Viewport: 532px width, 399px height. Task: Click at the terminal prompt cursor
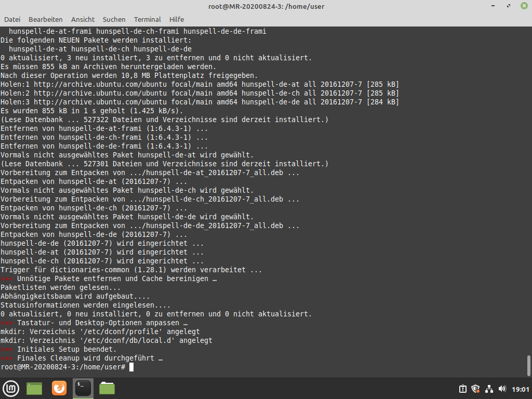(x=131, y=367)
